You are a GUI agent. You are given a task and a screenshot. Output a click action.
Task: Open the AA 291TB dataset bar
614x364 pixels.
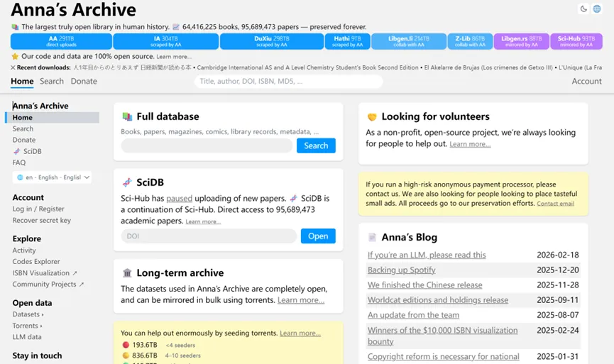[x=61, y=41]
